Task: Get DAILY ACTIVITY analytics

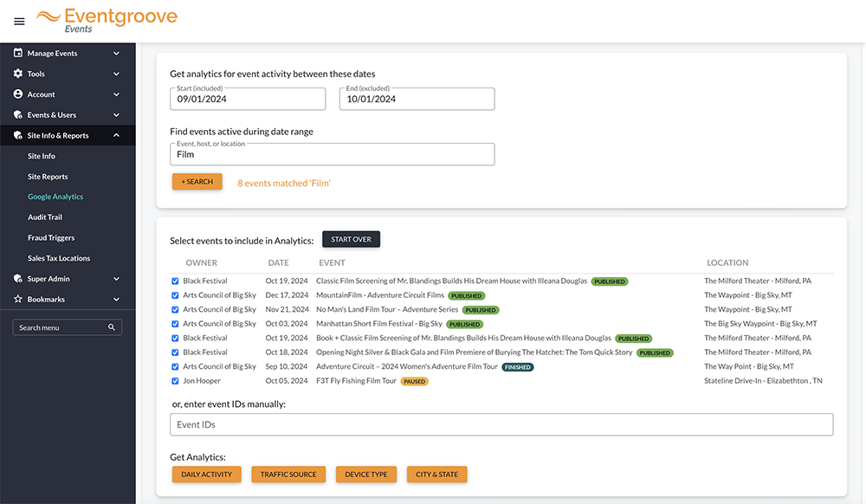Action: tap(207, 475)
